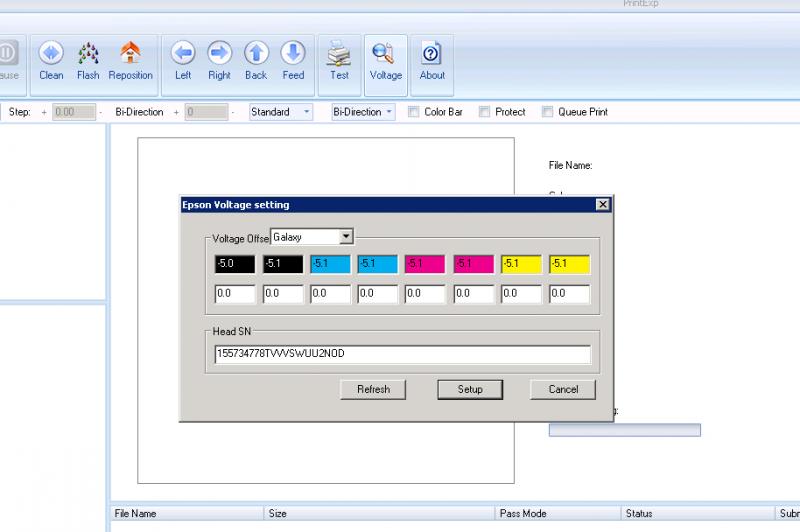Open the Voltage settings icon
The image size is (800, 532).
pos(385,53)
